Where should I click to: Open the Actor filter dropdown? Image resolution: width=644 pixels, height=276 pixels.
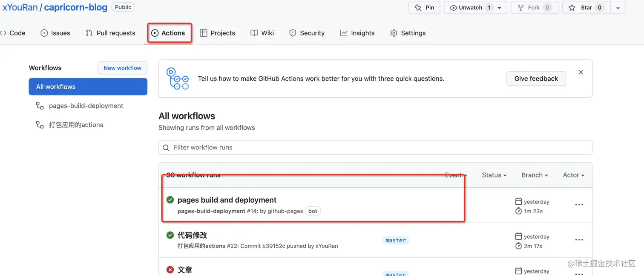click(574, 175)
